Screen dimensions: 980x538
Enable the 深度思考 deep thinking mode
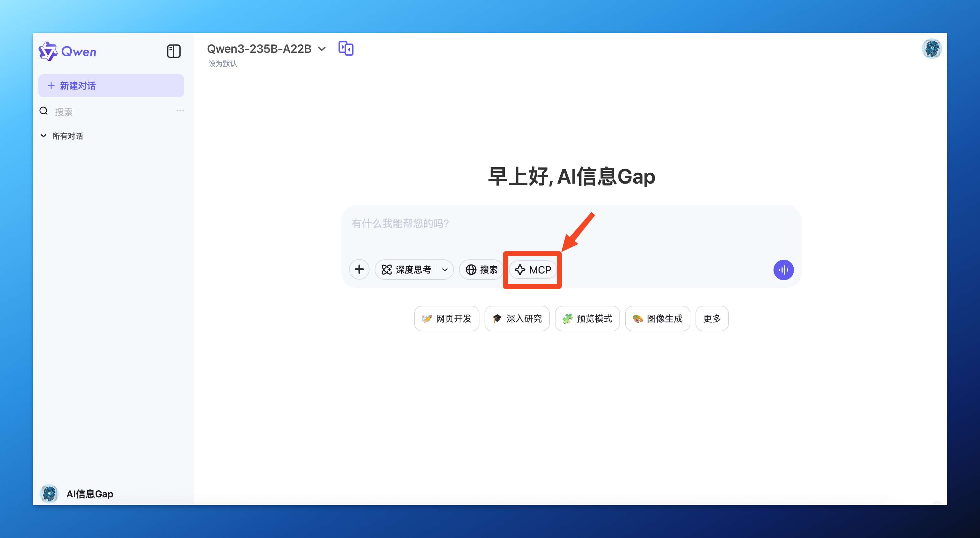pos(407,270)
